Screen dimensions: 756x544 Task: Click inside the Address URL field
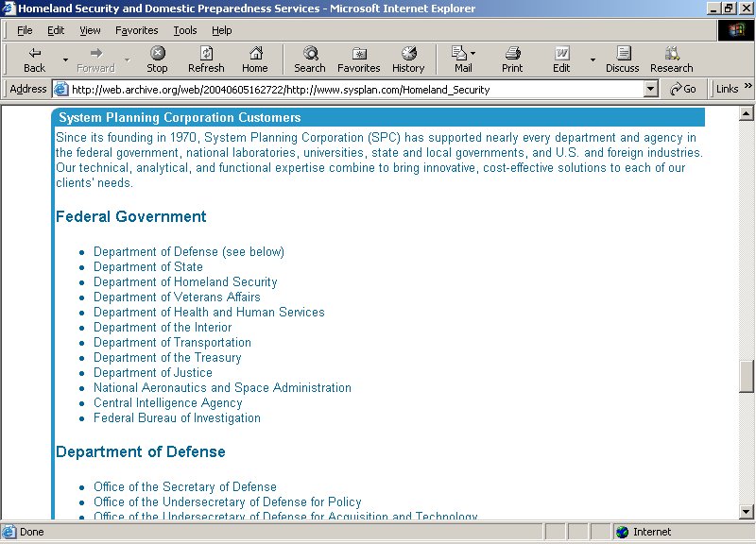tap(350, 90)
